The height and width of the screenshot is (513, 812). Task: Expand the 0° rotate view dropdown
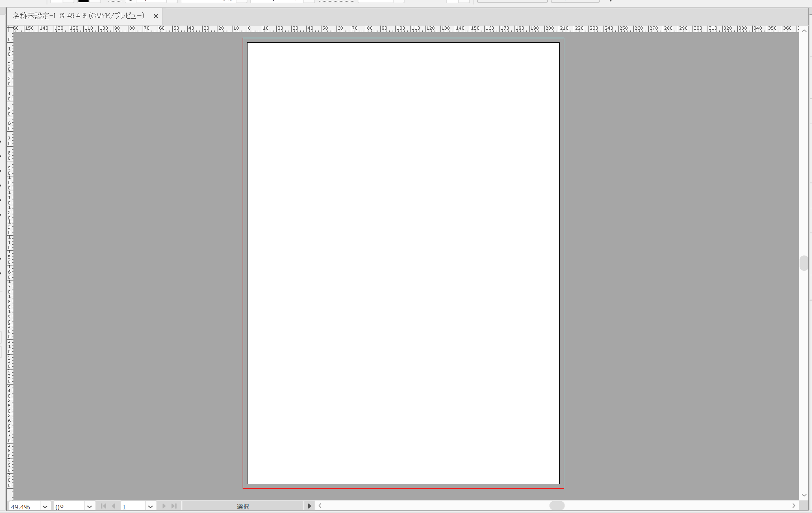(89, 506)
